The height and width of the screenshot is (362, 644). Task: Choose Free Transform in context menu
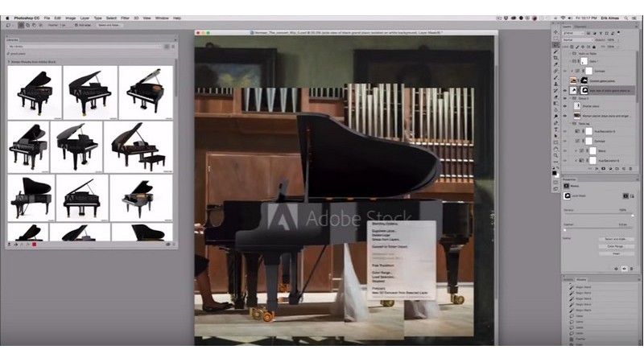click(383, 265)
